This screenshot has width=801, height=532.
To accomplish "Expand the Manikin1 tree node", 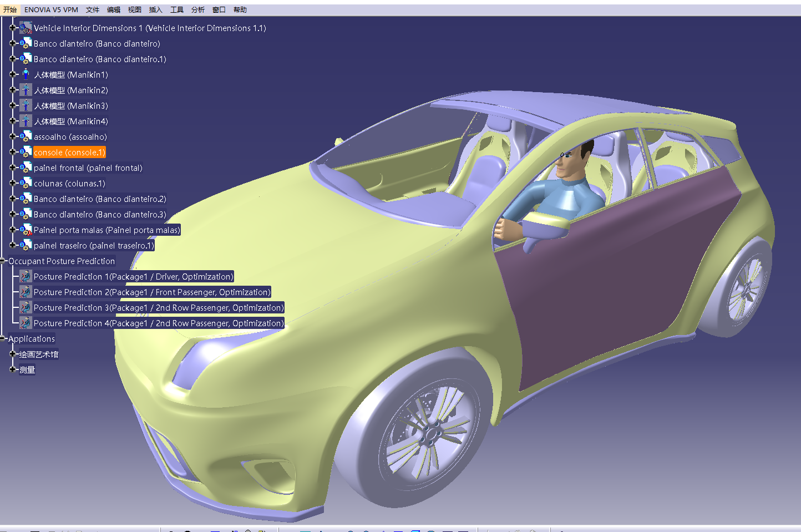I will (x=13, y=74).
